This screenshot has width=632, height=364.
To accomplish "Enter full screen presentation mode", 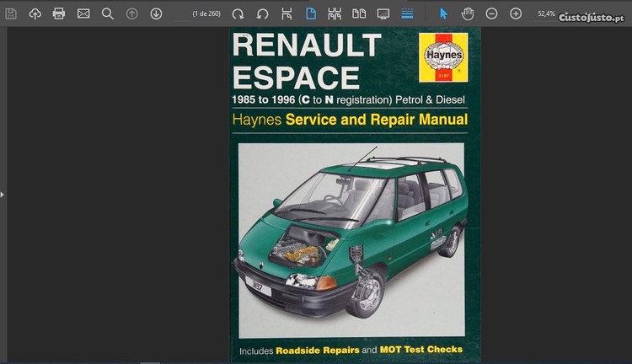I will [x=383, y=13].
